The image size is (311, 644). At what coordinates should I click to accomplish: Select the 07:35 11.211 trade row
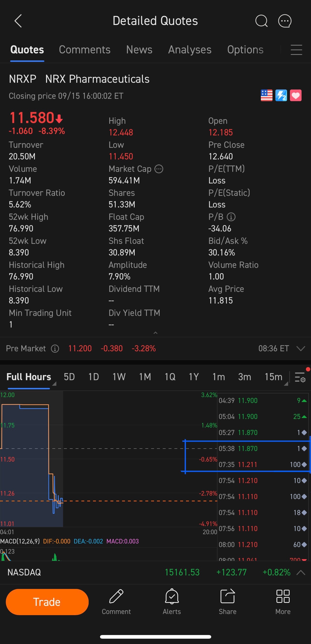click(x=263, y=465)
